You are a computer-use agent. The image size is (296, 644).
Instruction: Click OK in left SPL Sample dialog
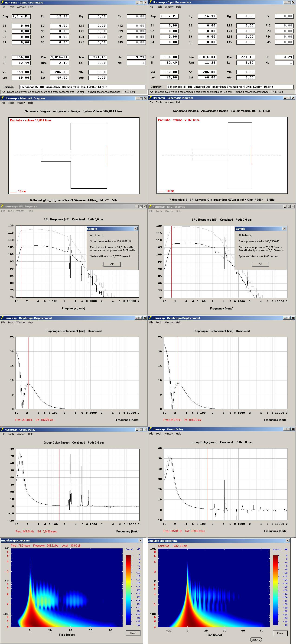click(112, 264)
